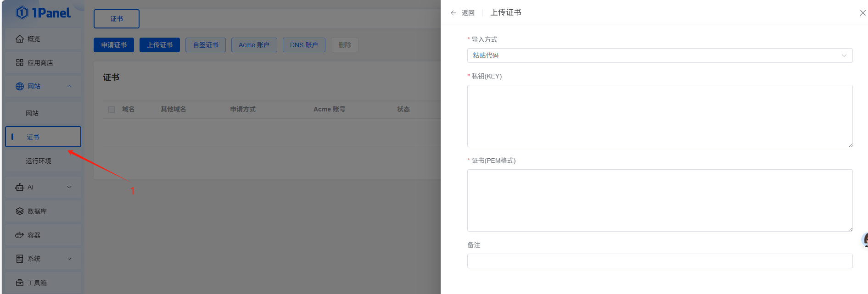Viewport: 868px width, 294px height.
Task: Close the 上传证书 drawer
Action: point(862,13)
